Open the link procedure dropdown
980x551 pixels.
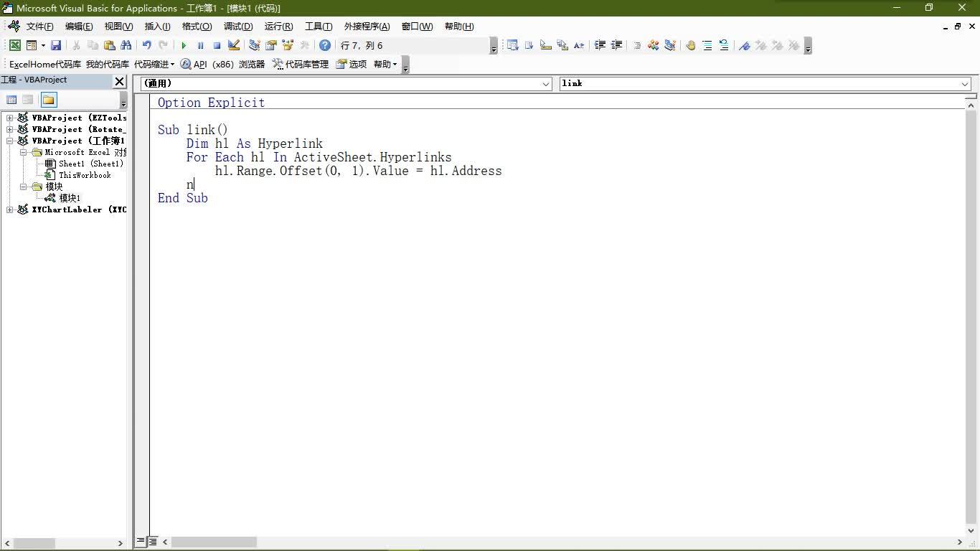click(x=965, y=83)
